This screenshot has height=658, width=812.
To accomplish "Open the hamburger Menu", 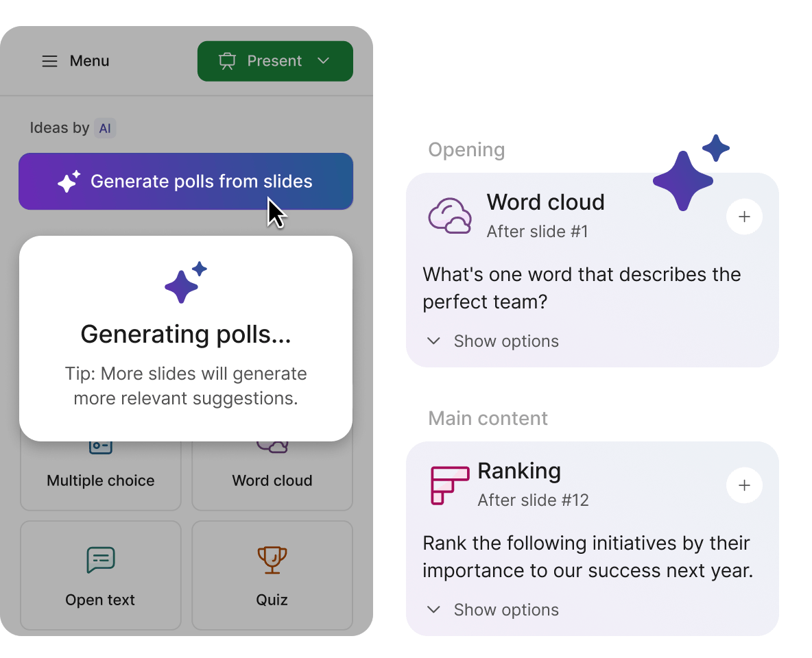I will (x=49, y=61).
